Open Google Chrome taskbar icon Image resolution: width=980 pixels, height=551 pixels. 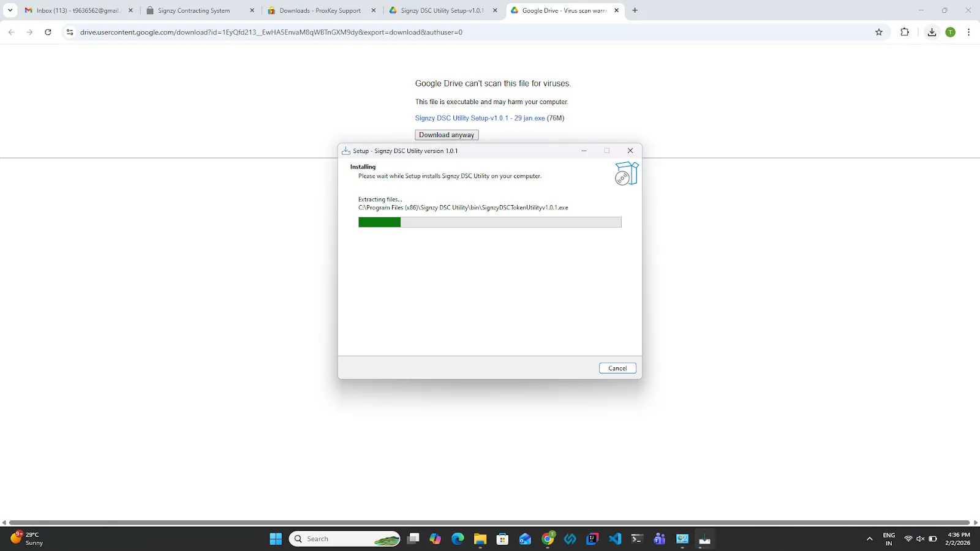[x=548, y=539]
